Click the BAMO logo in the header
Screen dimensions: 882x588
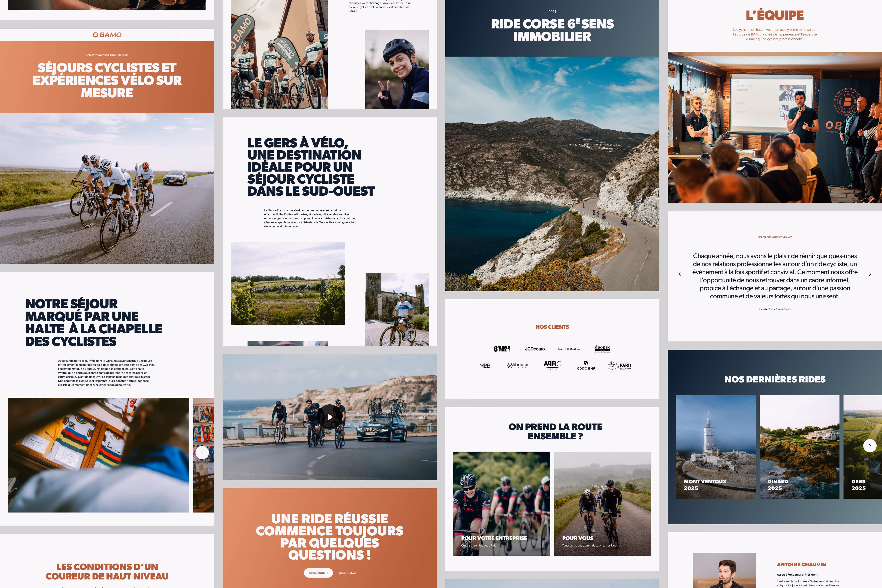107,35
